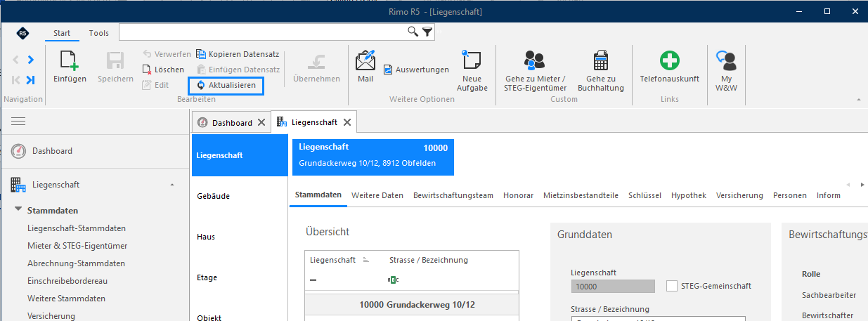Open Auswertungen reports

(416, 70)
